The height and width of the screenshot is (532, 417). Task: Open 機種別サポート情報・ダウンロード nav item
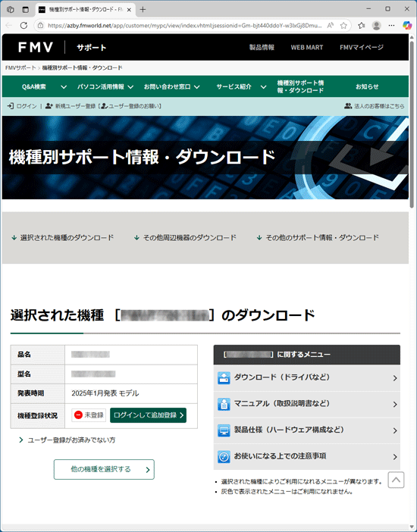(x=300, y=86)
